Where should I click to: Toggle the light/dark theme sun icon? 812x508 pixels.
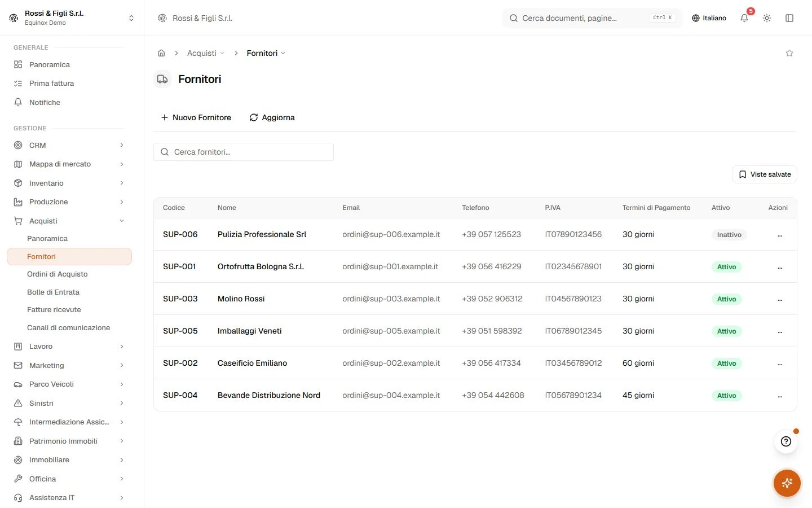pos(767,18)
